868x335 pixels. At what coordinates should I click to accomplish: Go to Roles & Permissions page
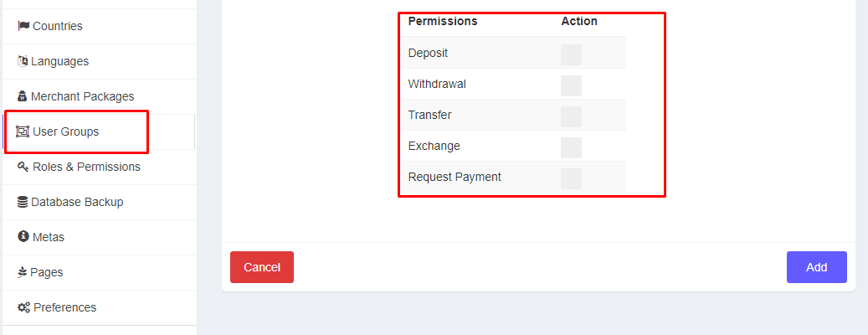pyautogui.click(x=86, y=167)
